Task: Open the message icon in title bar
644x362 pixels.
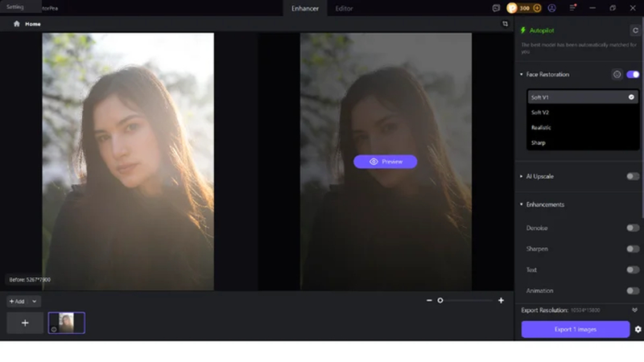Action: pyautogui.click(x=496, y=8)
